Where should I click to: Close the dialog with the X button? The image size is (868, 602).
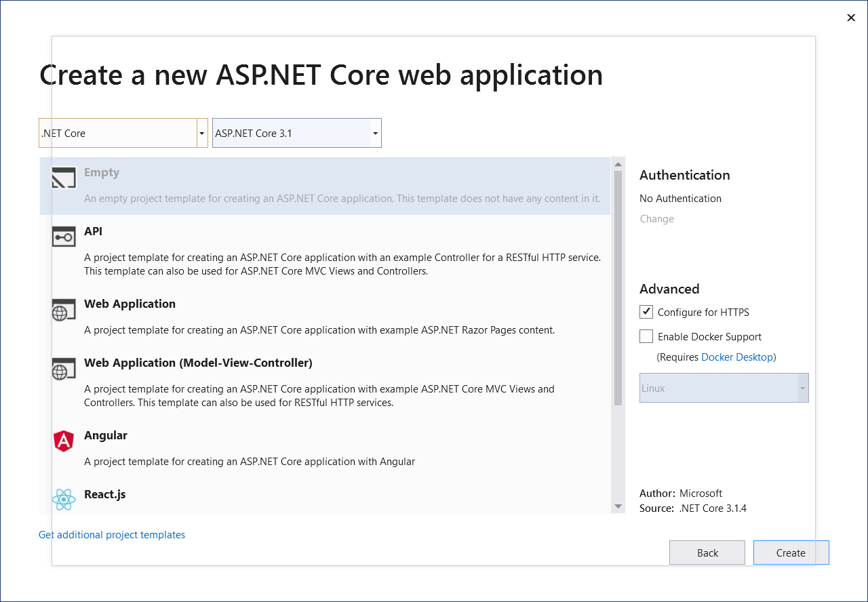(851, 18)
